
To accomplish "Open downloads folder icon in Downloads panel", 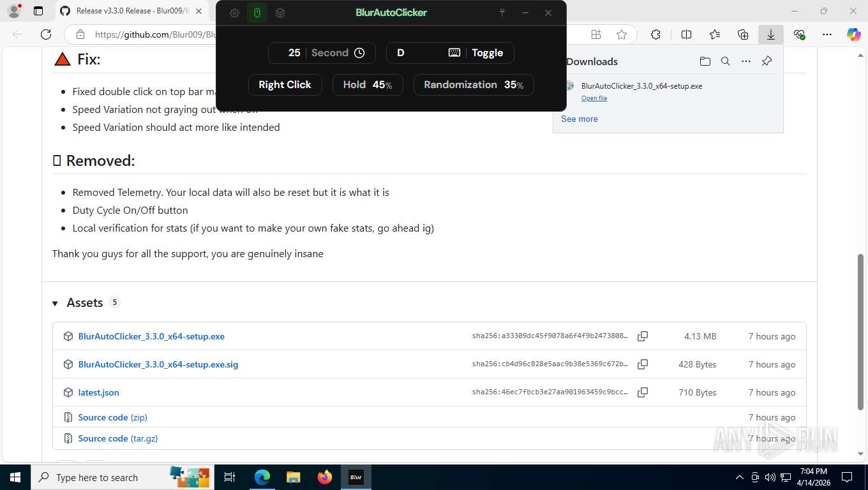I will tap(705, 61).
